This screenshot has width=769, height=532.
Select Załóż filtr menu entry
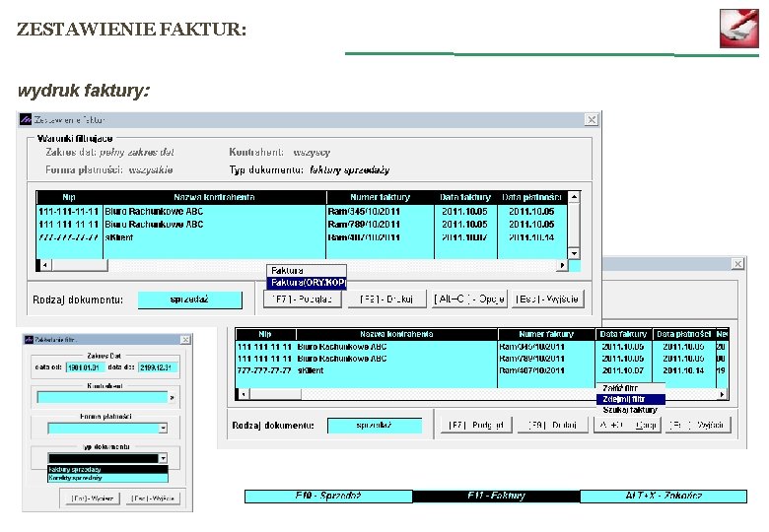(x=630, y=388)
